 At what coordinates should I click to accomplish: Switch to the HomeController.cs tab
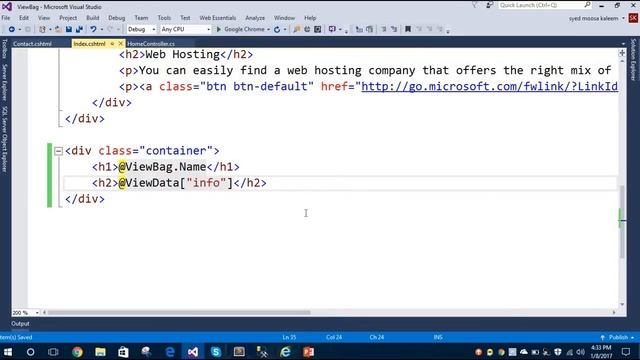coord(151,44)
